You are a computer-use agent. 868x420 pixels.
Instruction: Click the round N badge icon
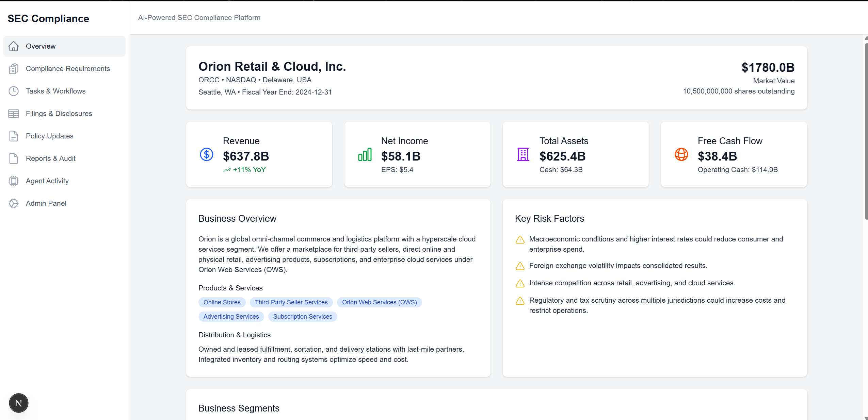tap(19, 403)
